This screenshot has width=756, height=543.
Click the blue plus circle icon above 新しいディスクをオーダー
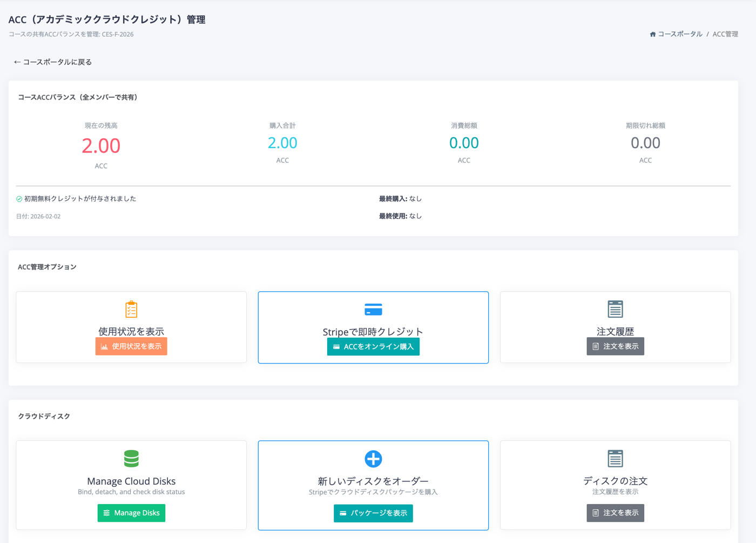pyautogui.click(x=373, y=459)
